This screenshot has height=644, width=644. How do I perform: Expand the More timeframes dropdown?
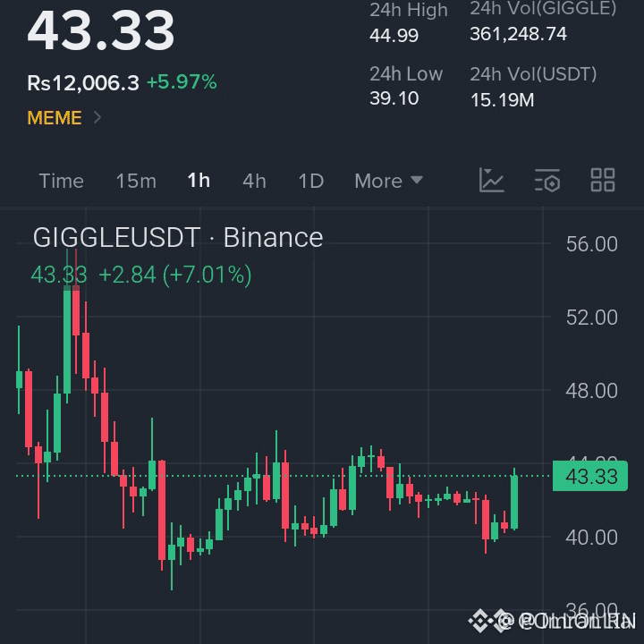pos(388,181)
